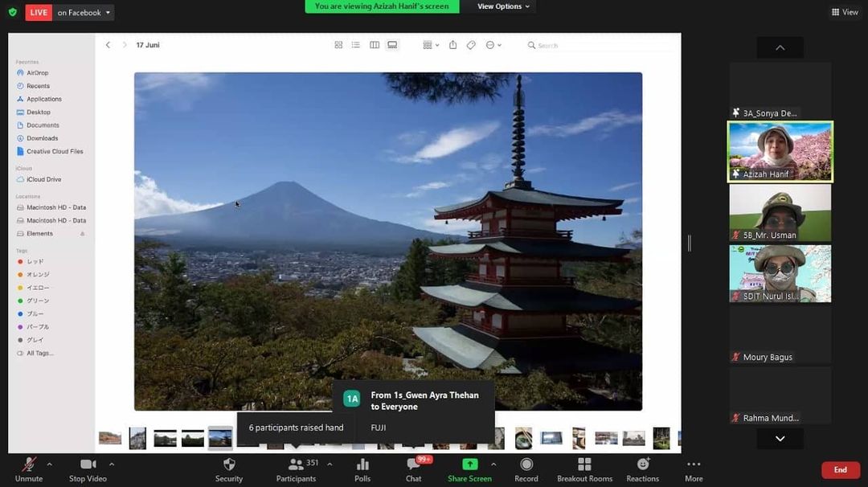
Task: Expand audio options arrow next to Unmute
Action: click(x=49, y=464)
